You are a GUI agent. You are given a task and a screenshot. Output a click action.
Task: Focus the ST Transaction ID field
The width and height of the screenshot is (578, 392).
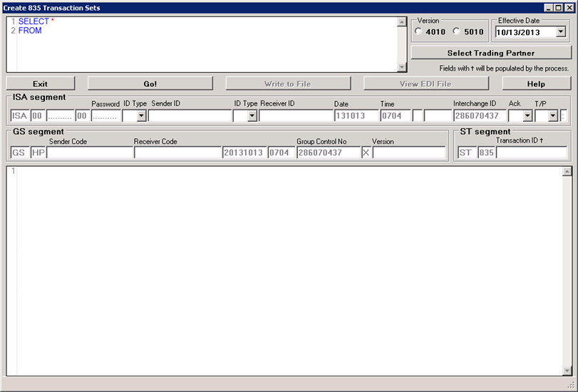pyautogui.click(x=532, y=153)
